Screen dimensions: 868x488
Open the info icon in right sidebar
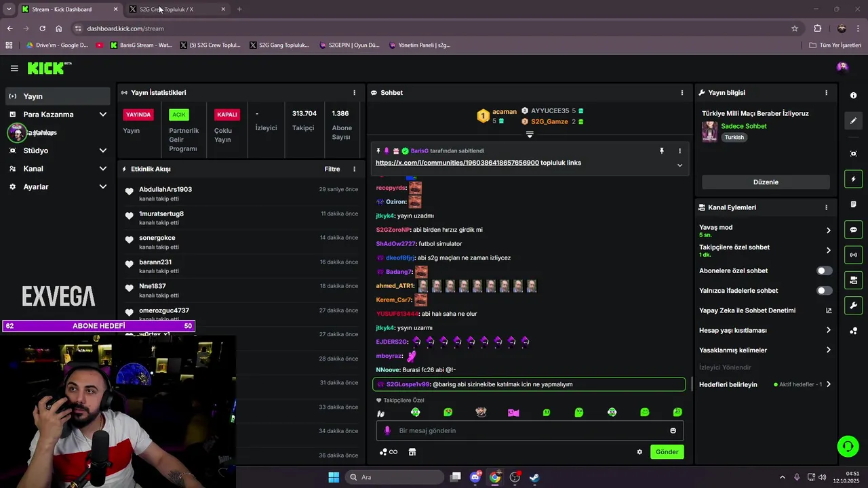tap(853, 96)
